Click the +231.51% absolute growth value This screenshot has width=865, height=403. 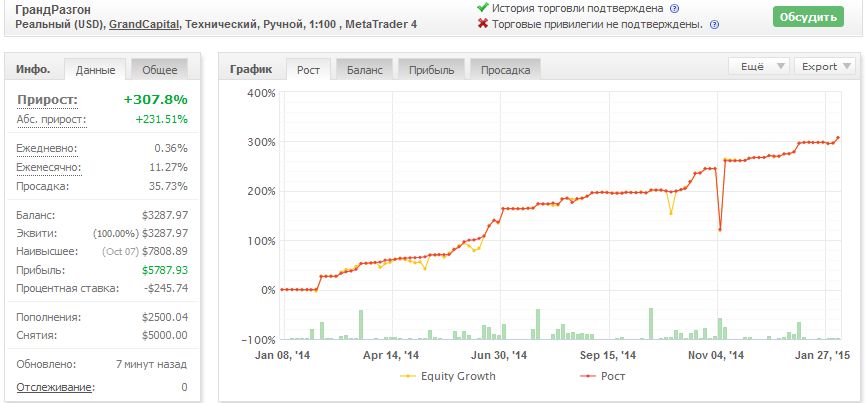162,119
